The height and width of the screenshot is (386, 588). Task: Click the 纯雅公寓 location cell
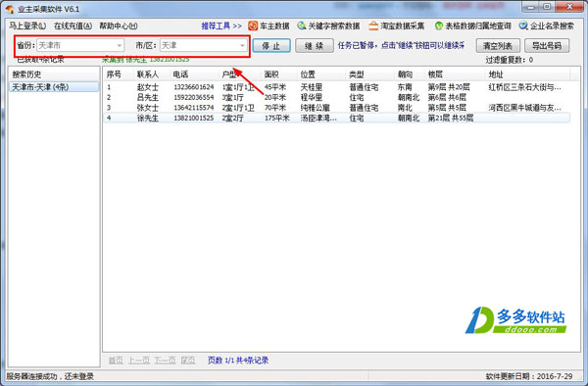click(x=315, y=108)
